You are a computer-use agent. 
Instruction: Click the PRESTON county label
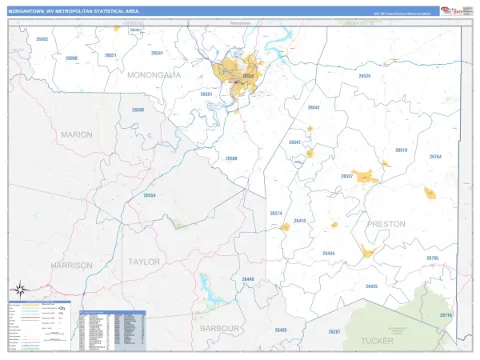(386, 224)
